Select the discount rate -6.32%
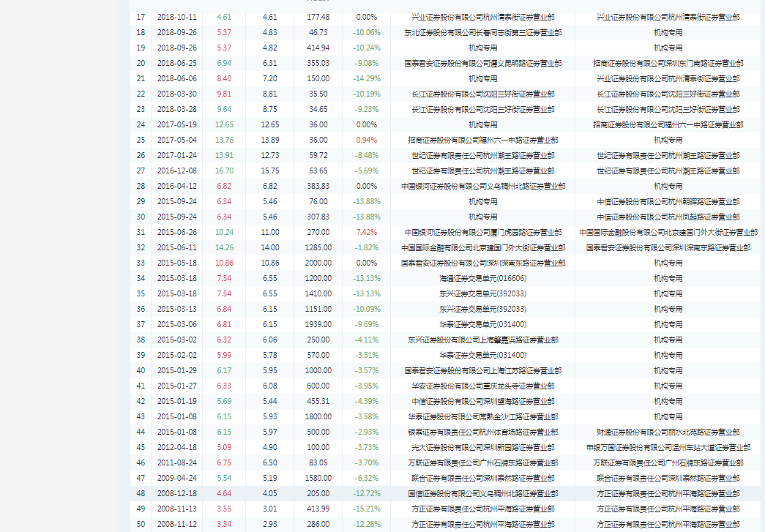Screen dimensions: 765x532 [367, 478]
